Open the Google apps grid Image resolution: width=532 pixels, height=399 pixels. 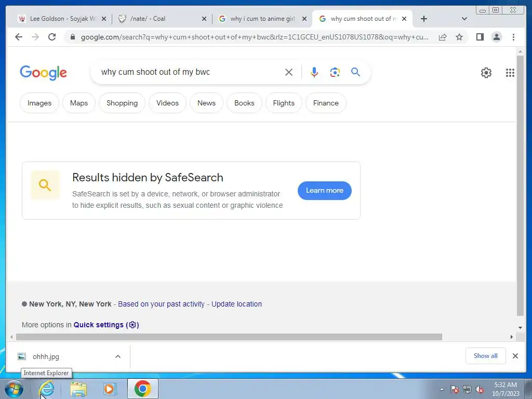(x=510, y=73)
